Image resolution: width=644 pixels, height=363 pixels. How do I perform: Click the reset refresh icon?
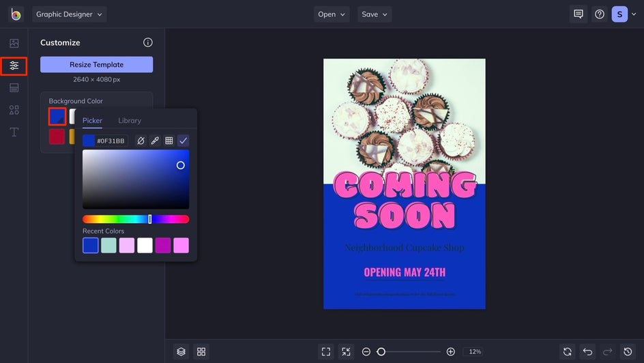point(568,351)
